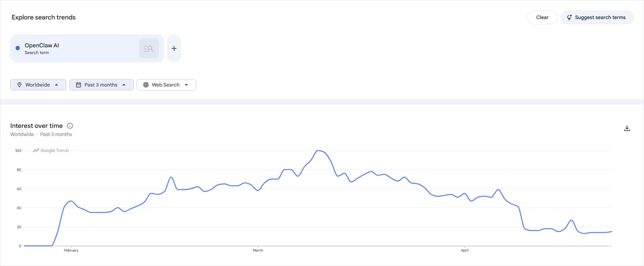Click the February axis label on the chart
The width and height of the screenshot is (644, 266).
coord(71,250)
